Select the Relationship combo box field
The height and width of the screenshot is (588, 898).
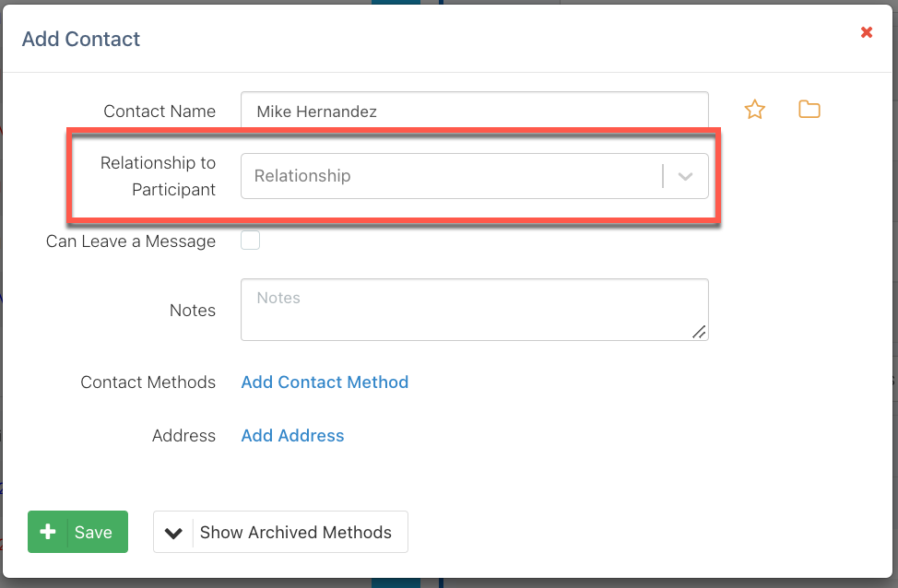(452, 176)
